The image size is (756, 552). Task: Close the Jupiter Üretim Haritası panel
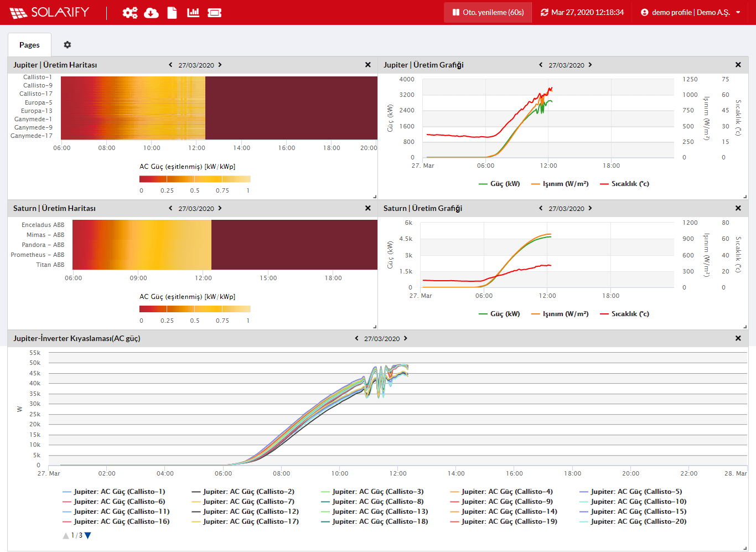coord(368,65)
